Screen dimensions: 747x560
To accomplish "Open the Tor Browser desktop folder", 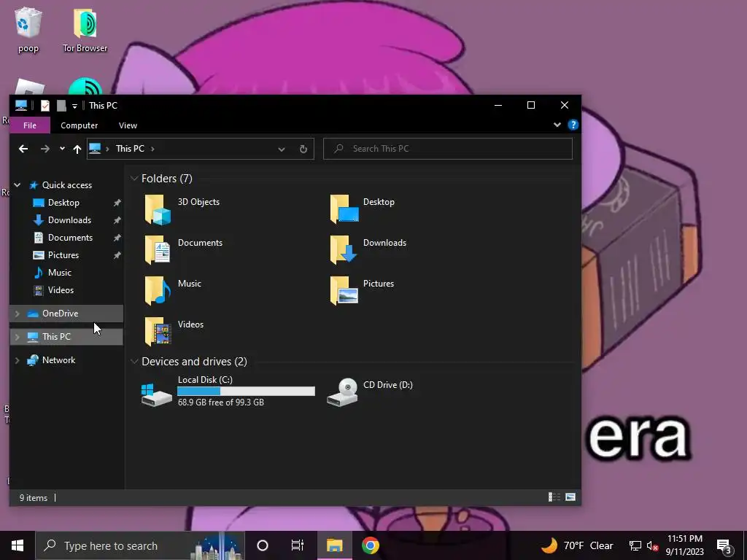I will pyautogui.click(x=85, y=30).
